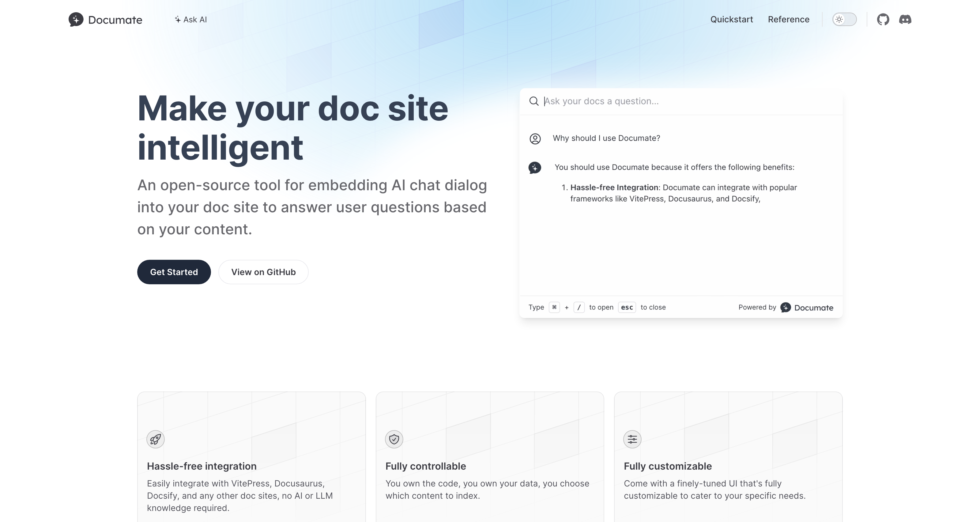Image resolution: width=980 pixels, height=522 pixels.
Task: Click the 'Why should I use Documate?' question
Action: click(606, 138)
